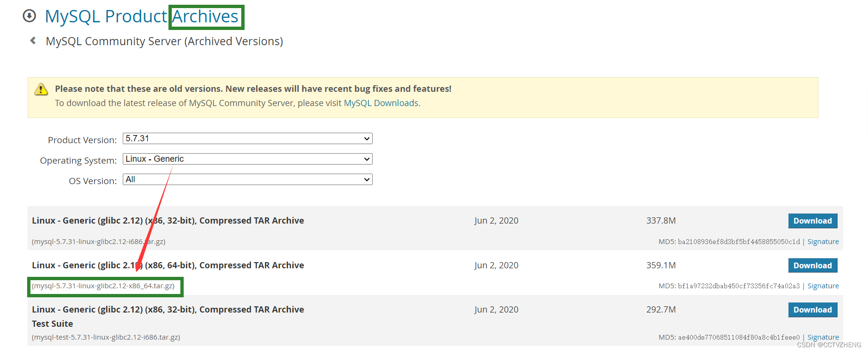This screenshot has height=352, width=868.
Task: Click the x86, 64-bit Compressed TAR Archive title
Action: (x=168, y=265)
